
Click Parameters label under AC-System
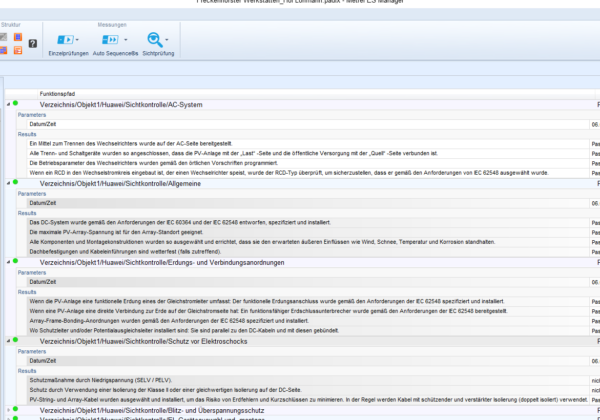pos(32,115)
